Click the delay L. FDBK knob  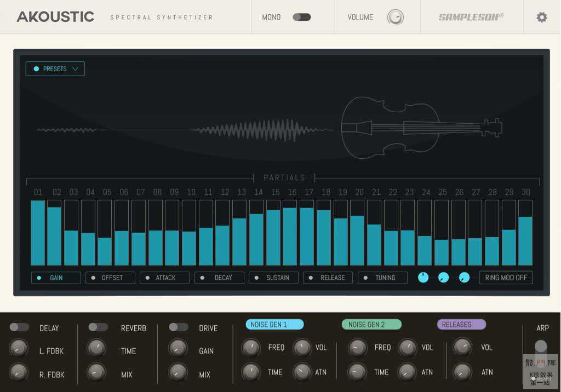pos(18,348)
